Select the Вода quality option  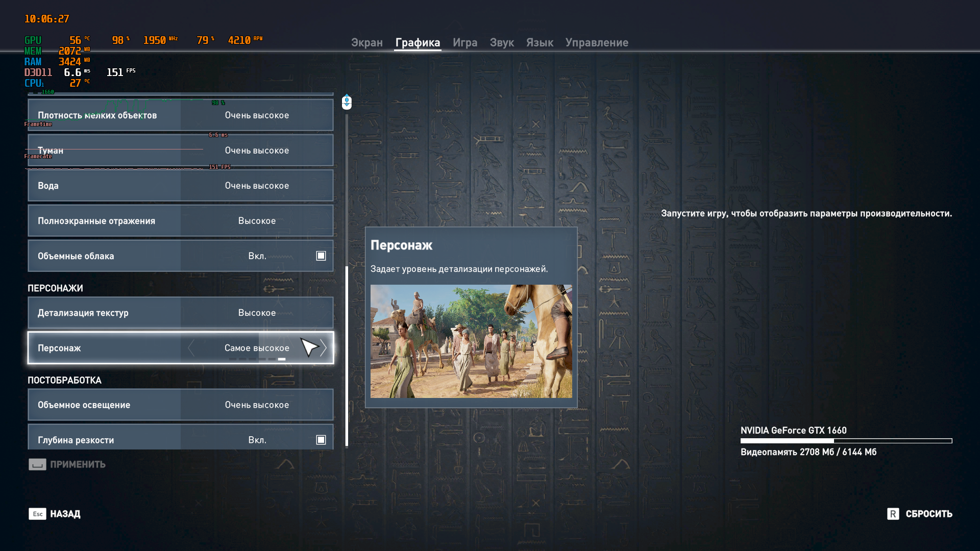click(257, 186)
